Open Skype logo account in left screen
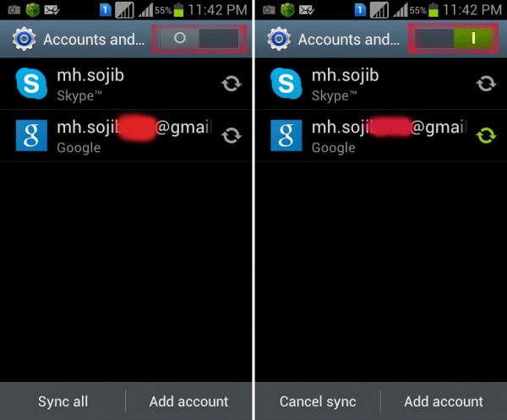Image resolution: width=507 pixels, height=420 pixels. click(31, 84)
